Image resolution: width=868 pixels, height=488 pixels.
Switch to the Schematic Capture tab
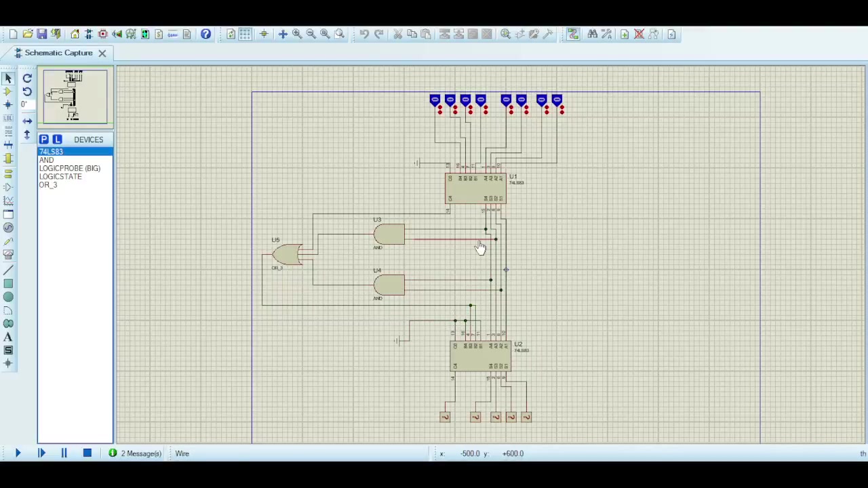point(58,53)
